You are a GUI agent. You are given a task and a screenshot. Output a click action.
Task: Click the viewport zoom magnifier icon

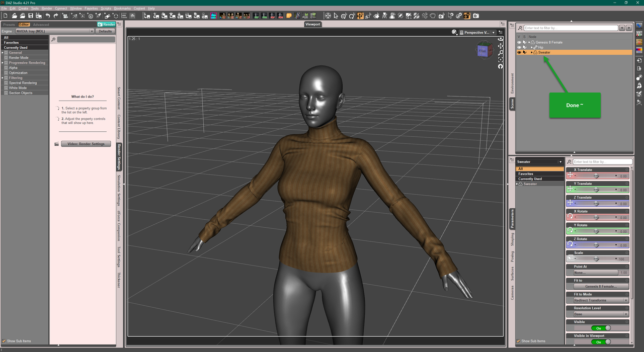pos(501,53)
